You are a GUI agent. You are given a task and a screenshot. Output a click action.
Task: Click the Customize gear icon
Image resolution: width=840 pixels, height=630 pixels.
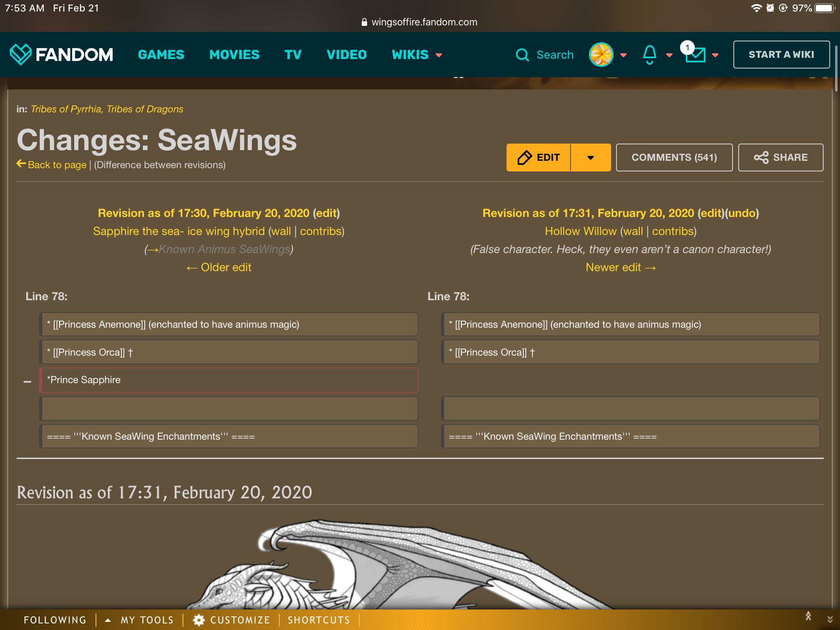pyautogui.click(x=199, y=620)
